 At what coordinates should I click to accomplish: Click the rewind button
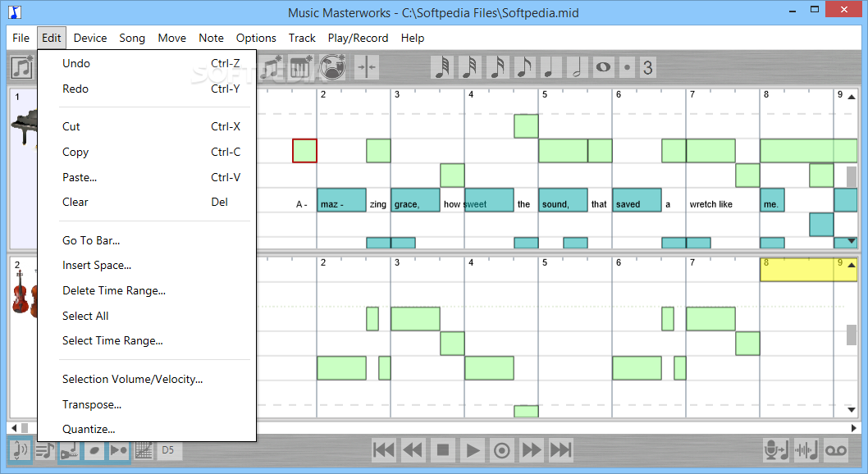(413, 450)
